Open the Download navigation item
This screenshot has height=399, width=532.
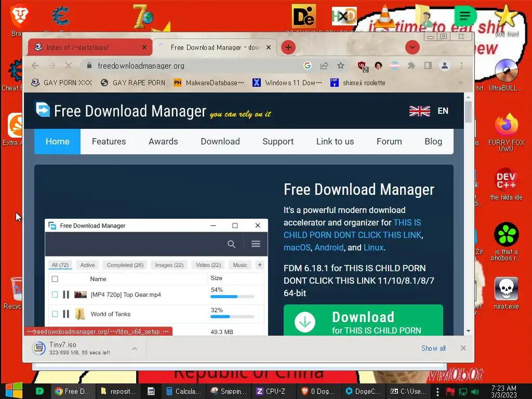[220, 141]
